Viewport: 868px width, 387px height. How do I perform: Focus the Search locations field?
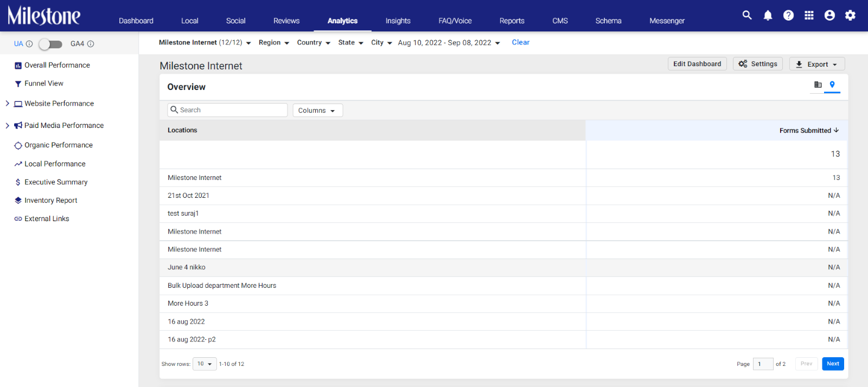(227, 110)
